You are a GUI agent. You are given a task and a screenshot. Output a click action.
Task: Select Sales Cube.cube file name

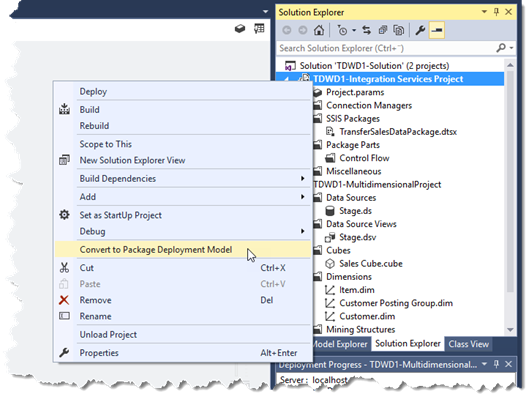[371, 264]
